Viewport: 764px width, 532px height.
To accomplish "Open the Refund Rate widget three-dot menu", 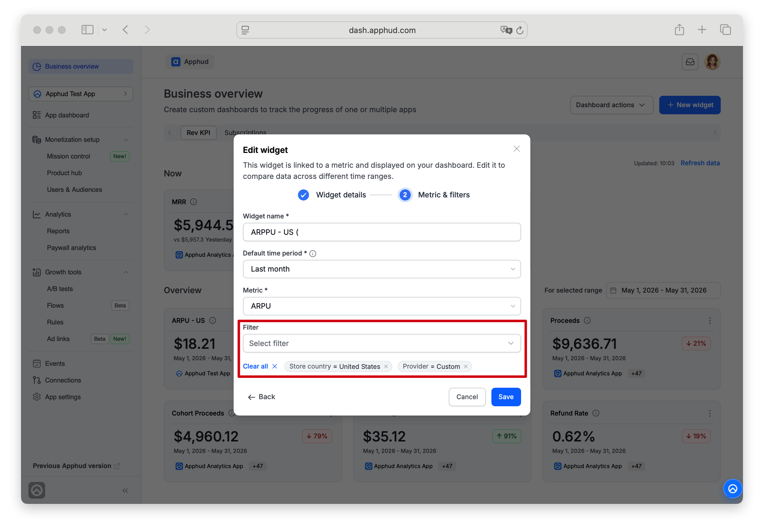I will coord(710,413).
